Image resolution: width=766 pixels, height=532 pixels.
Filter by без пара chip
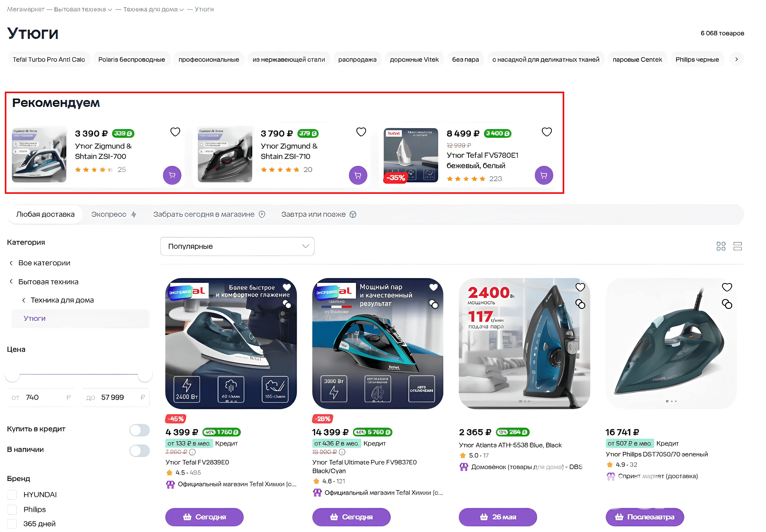pos(465,59)
